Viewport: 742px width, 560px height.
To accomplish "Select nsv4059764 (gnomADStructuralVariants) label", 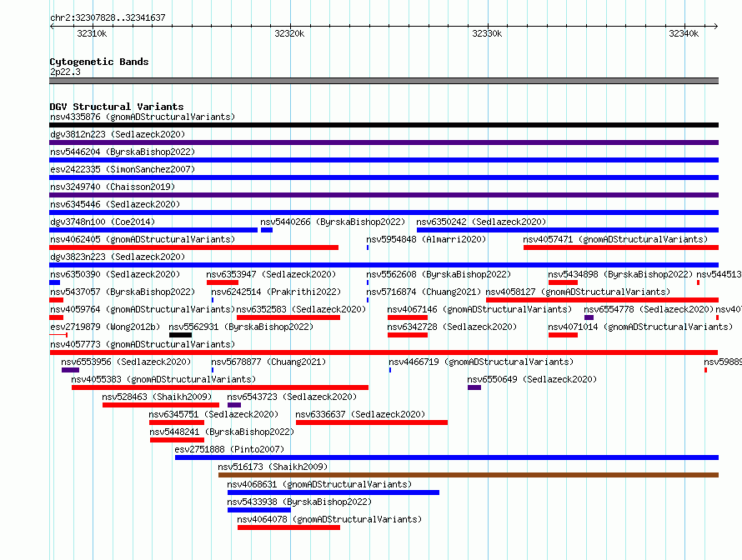I will [143, 309].
